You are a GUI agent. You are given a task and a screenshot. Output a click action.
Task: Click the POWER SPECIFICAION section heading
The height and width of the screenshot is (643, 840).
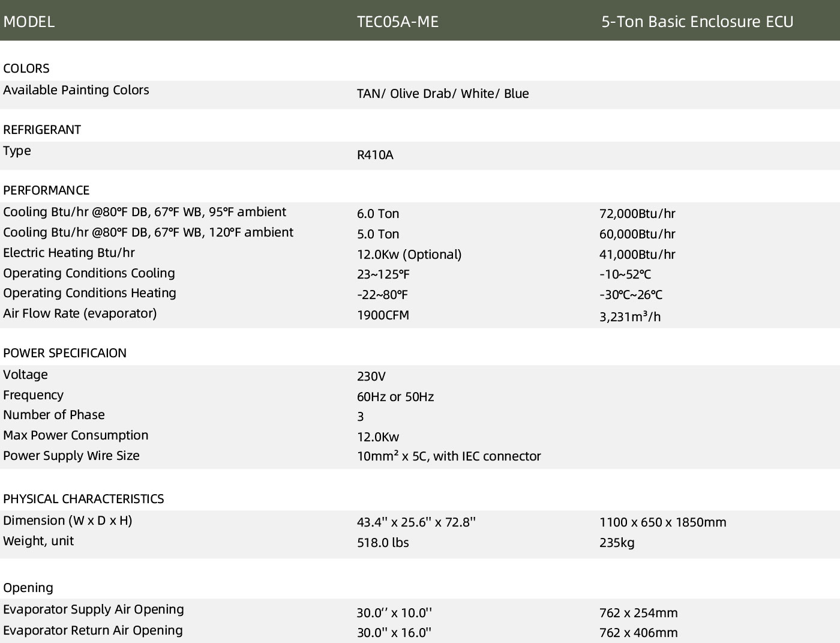65,353
